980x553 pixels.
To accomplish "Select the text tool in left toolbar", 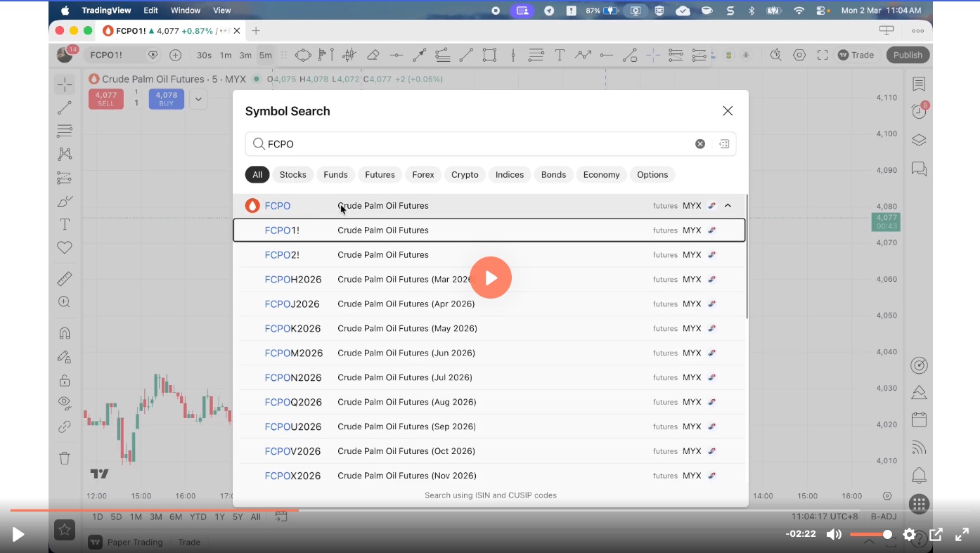I will (65, 224).
